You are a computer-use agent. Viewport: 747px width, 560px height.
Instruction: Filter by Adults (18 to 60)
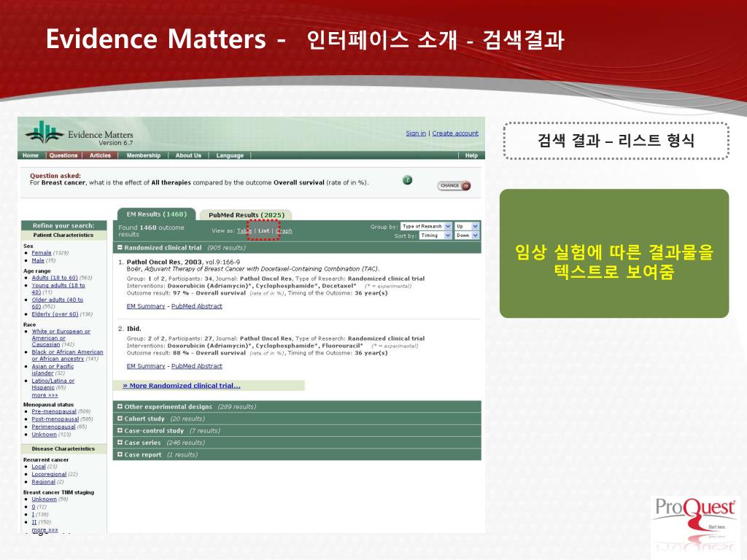[54, 278]
